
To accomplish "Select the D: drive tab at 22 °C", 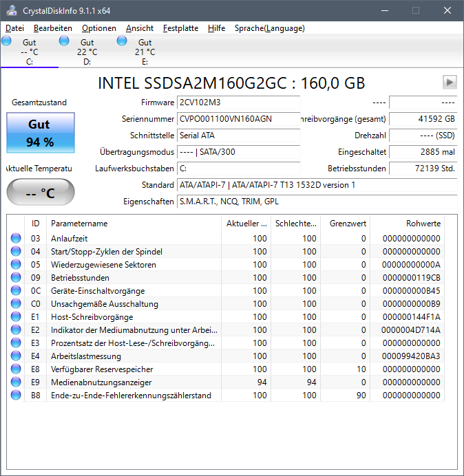I will click(x=87, y=52).
